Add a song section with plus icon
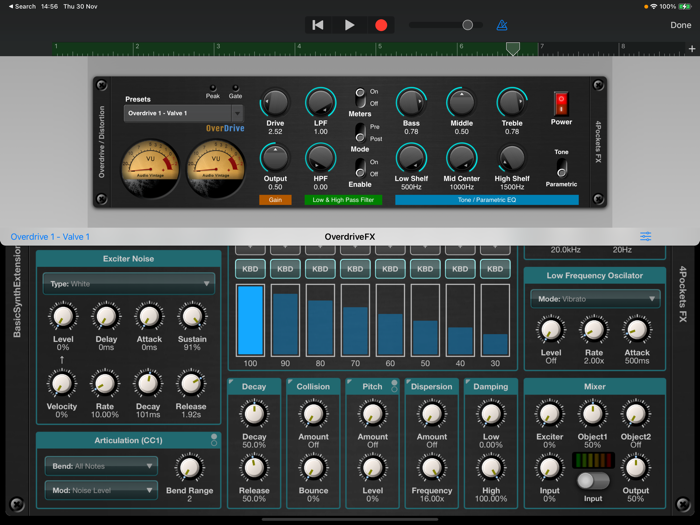Screen dimensions: 700x525 692,49
